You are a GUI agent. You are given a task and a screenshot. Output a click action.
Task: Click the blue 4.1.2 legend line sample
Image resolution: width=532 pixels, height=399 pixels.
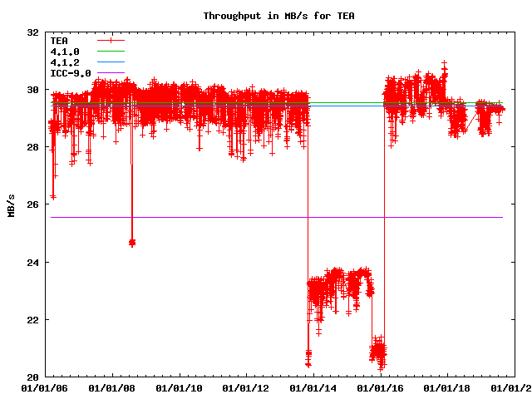pyautogui.click(x=111, y=62)
